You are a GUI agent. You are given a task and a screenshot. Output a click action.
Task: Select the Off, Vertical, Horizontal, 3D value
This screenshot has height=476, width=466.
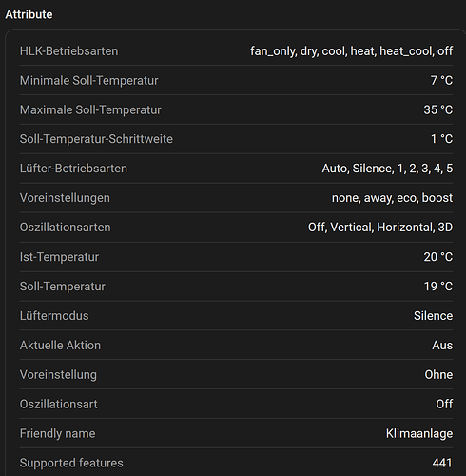[x=380, y=228]
